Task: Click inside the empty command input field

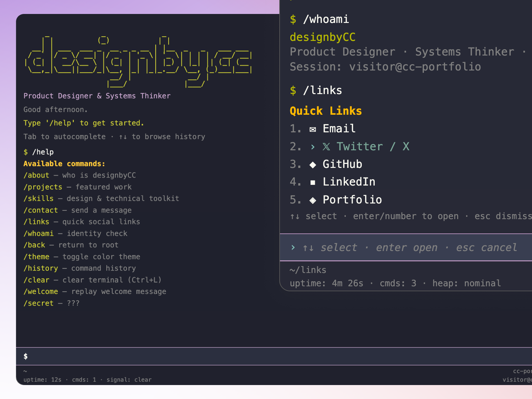Action: pos(133,356)
